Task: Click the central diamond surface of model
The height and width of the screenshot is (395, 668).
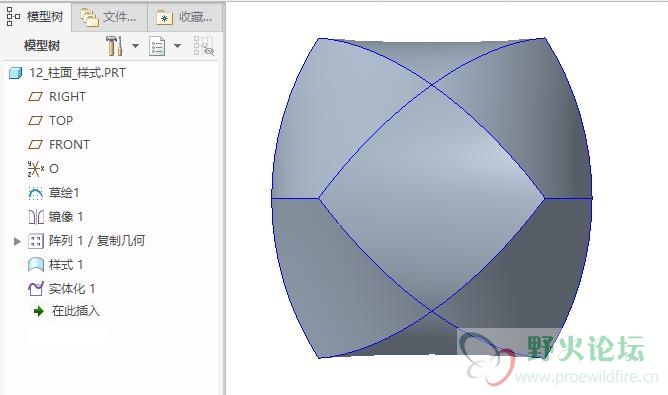Action: 432,198
